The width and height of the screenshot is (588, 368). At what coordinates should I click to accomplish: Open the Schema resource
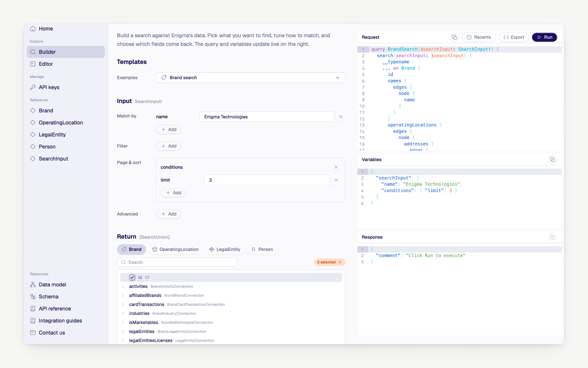(x=66, y=297)
